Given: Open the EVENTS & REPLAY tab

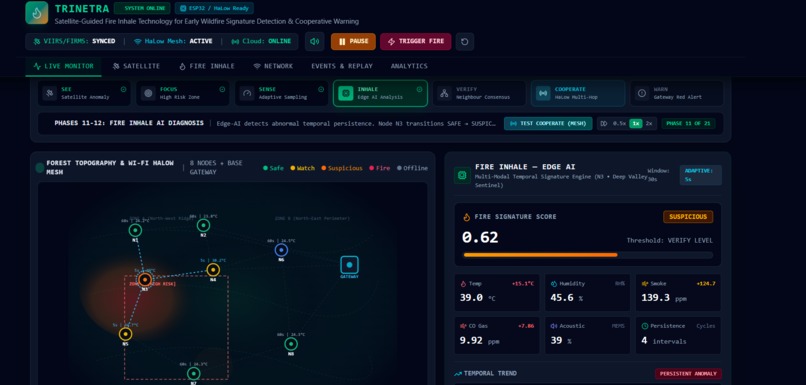Looking at the screenshot, I should [x=342, y=66].
